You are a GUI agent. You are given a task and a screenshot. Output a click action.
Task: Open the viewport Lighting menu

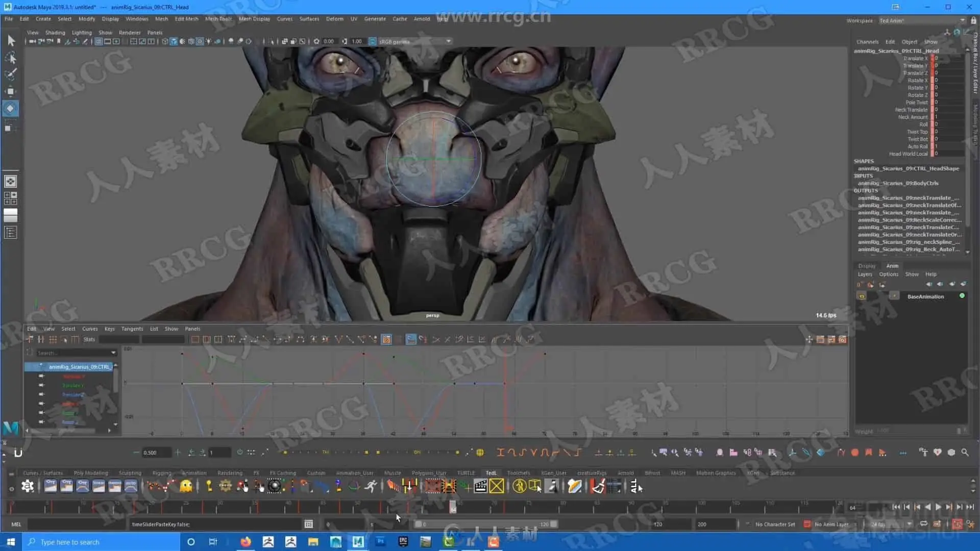click(x=82, y=33)
